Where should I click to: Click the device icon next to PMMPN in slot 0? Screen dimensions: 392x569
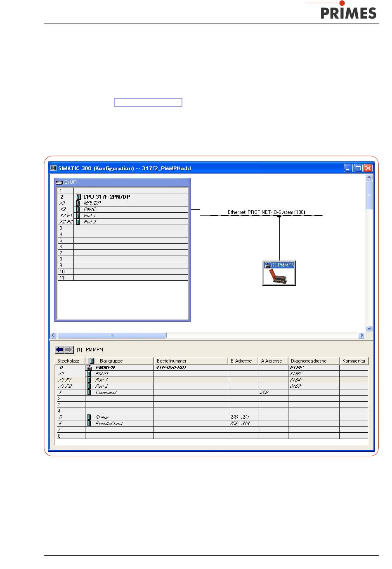point(89,367)
